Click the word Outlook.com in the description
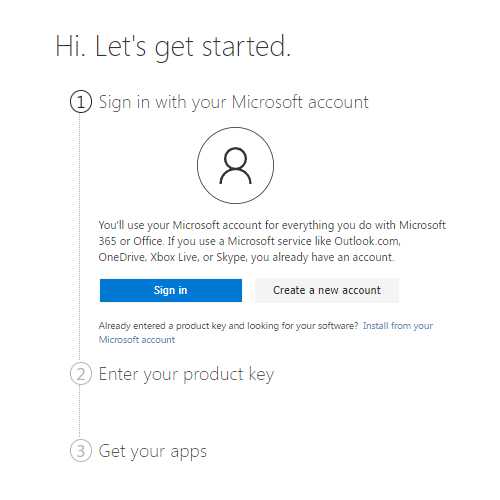Screen dimensions: 500x500 (x=367, y=241)
